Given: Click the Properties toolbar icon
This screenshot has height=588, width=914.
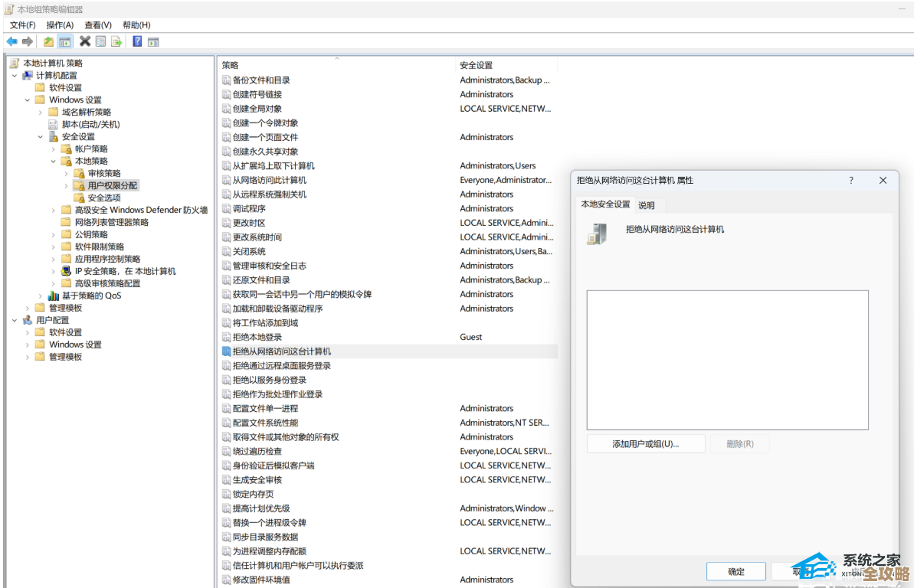Looking at the screenshot, I should pyautogui.click(x=101, y=41).
